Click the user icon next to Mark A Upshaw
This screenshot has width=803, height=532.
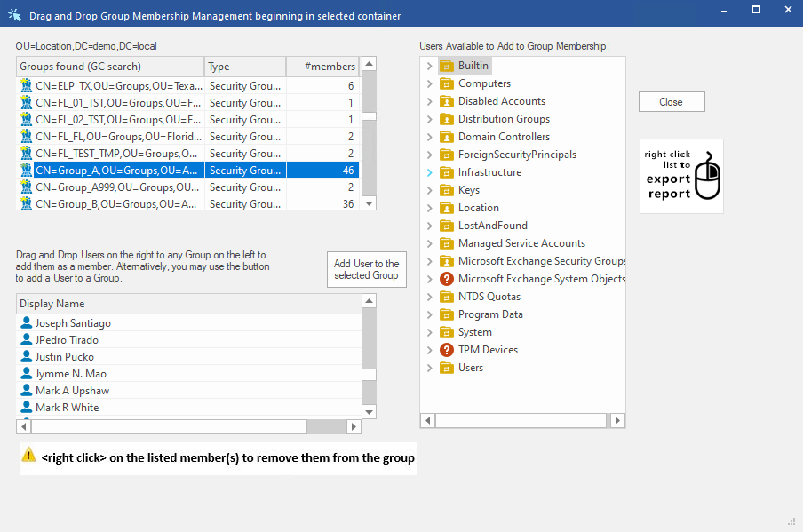tap(25, 390)
